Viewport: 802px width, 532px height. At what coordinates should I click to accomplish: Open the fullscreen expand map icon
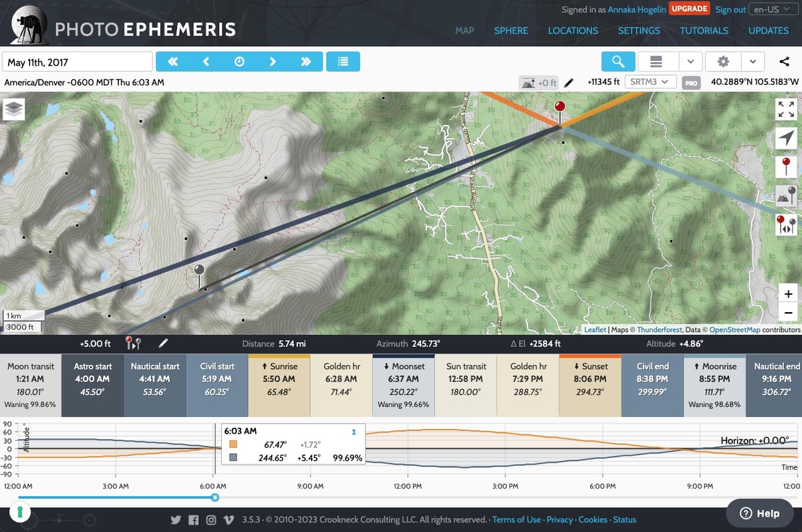pyautogui.click(x=787, y=109)
